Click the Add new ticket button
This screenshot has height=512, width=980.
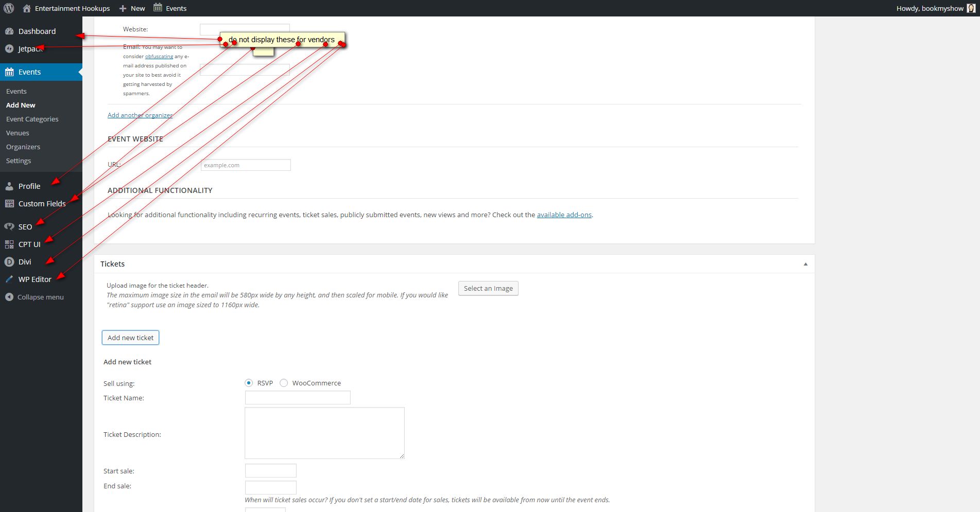click(x=130, y=338)
